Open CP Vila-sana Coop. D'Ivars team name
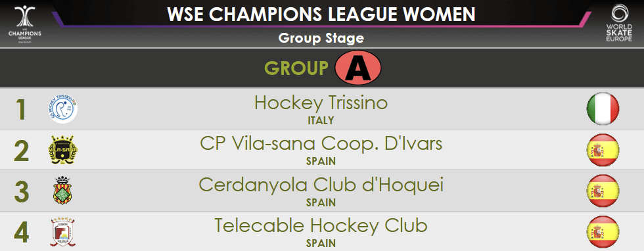 pyautogui.click(x=321, y=144)
